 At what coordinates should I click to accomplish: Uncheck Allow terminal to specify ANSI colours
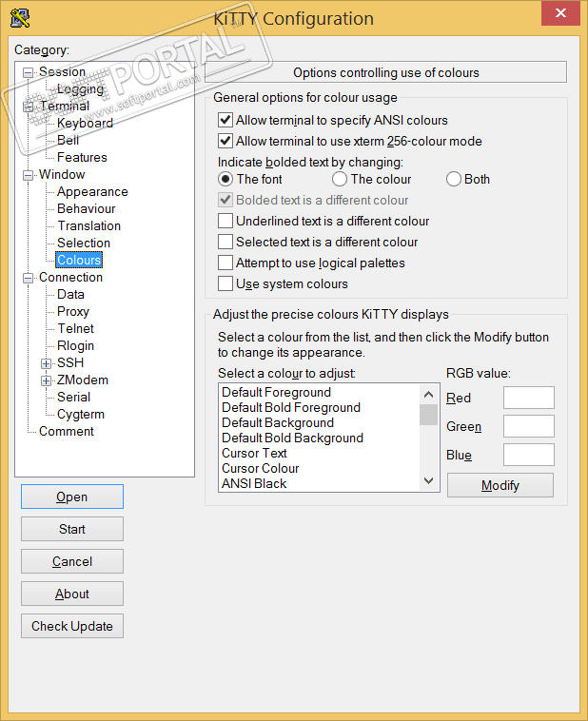point(225,121)
